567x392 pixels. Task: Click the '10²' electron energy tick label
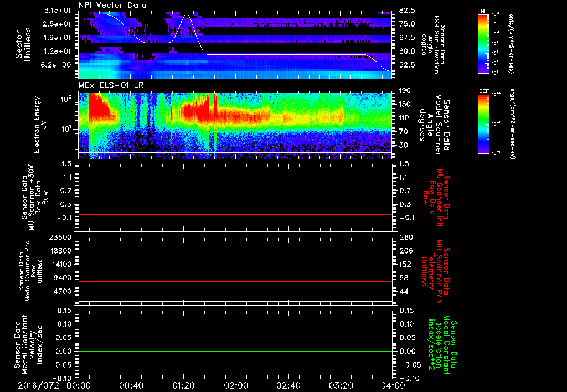[66, 100]
